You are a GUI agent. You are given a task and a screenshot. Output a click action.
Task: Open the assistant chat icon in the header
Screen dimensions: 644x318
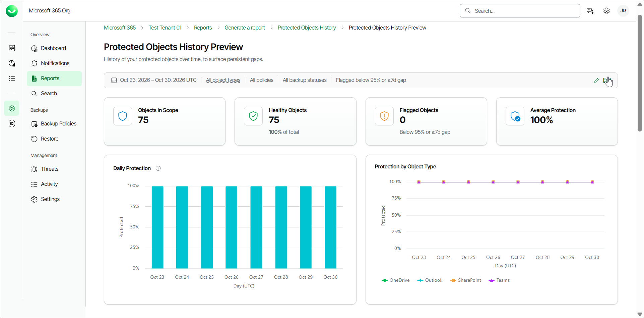(x=590, y=11)
